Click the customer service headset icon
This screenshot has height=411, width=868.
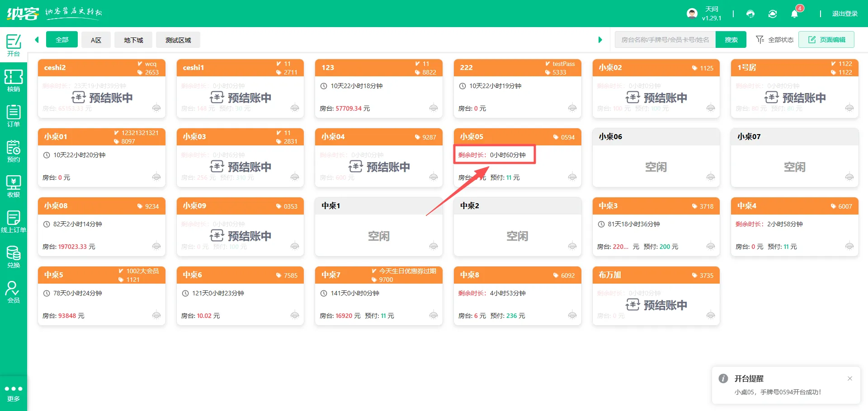[x=750, y=14]
